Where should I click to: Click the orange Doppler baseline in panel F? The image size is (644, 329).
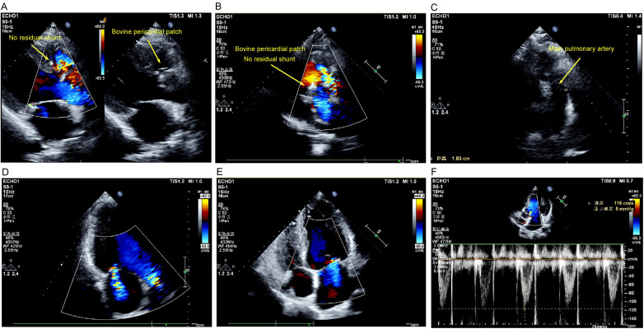point(530,260)
